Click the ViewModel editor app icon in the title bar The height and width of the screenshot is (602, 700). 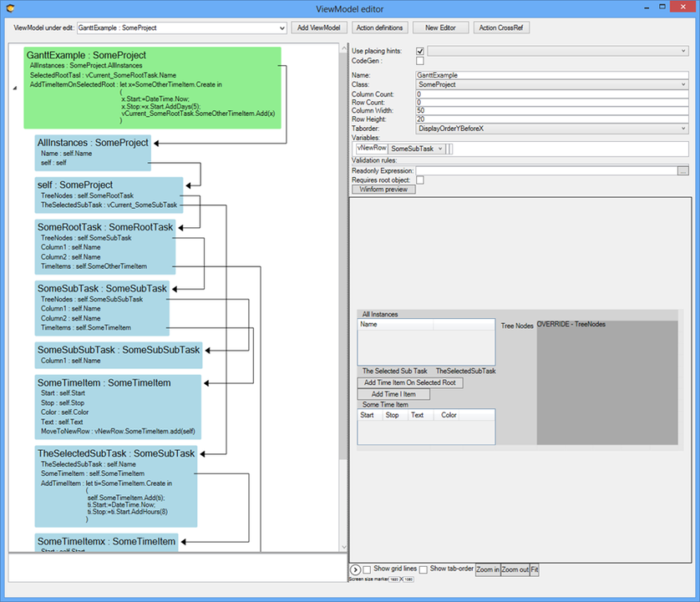pyautogui.click(x=11, y=8)
